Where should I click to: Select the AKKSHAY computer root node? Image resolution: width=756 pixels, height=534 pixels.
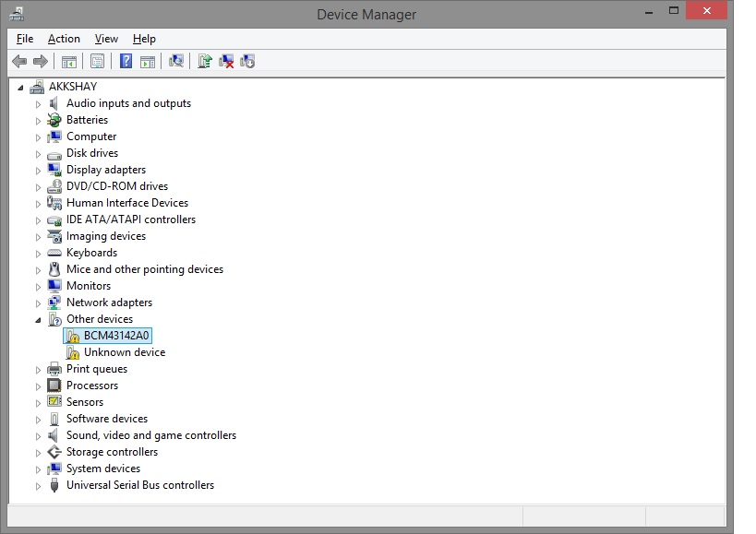pos(72,87)
